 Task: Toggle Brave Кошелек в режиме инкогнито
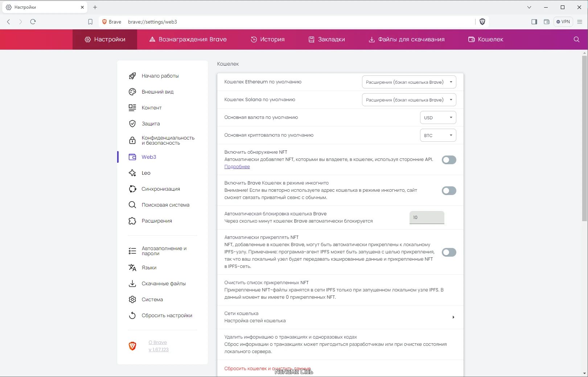tap(449, 191)
